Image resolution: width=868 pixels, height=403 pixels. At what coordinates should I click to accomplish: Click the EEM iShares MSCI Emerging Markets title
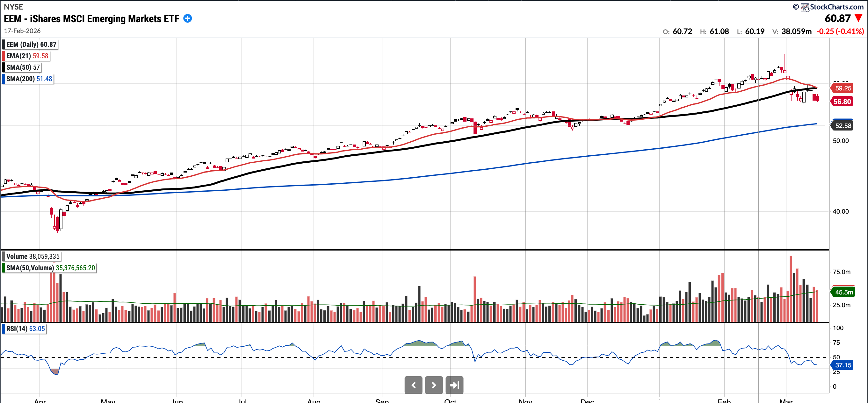click(91, 19)
